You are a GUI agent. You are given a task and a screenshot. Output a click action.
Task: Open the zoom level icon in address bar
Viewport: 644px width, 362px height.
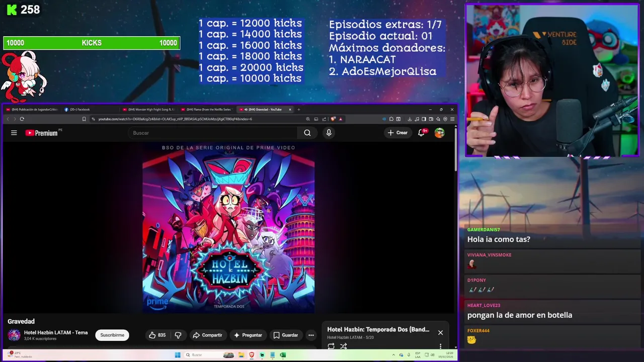click(x=308, y=119)
